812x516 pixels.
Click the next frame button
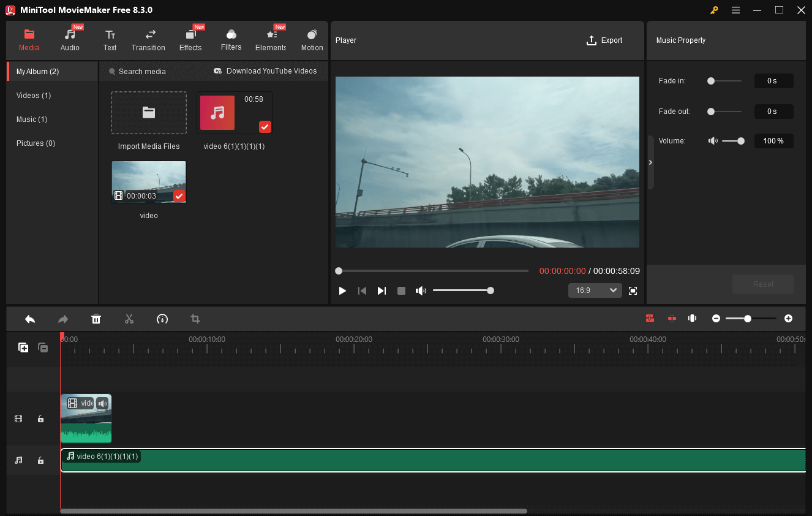tap(382, 290)
